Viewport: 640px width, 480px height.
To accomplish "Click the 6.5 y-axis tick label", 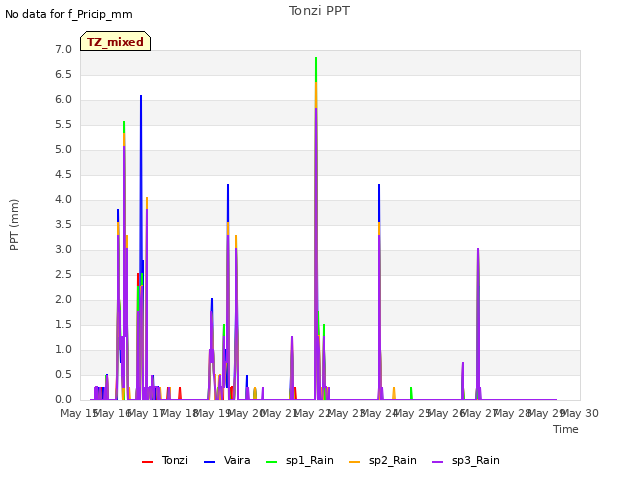I will 63,75.
